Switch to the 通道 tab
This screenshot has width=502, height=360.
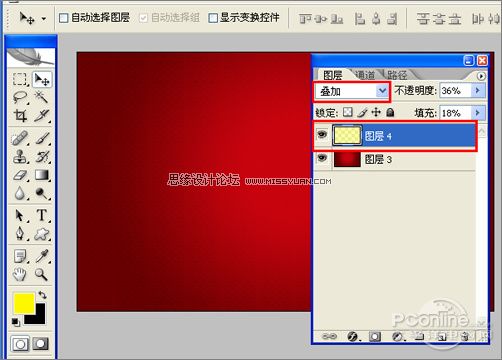(365, 75)
